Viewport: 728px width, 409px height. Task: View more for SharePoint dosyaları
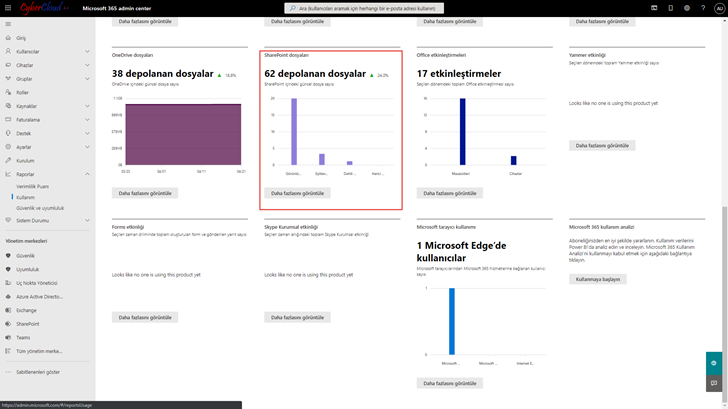[x=297, y=193]
